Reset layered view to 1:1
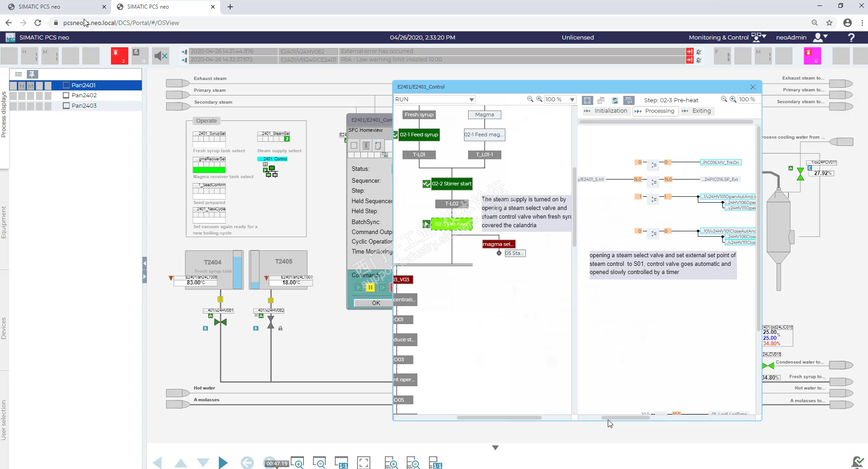868x469 pixels. coord(435,463)
